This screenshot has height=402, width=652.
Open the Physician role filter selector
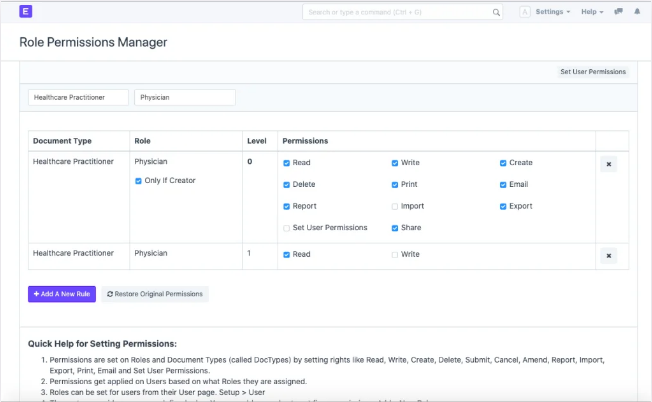click(x=184, y=98)
